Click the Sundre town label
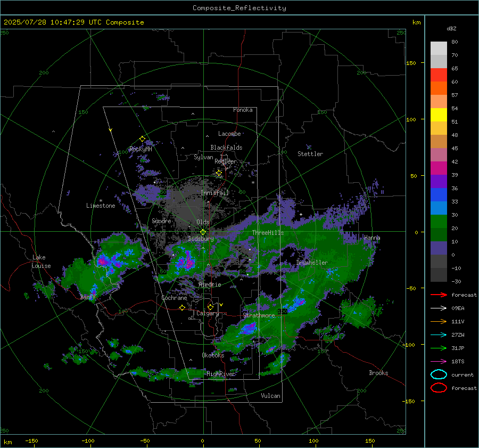This screenshot has width=479, height=448. click(161, 221)
